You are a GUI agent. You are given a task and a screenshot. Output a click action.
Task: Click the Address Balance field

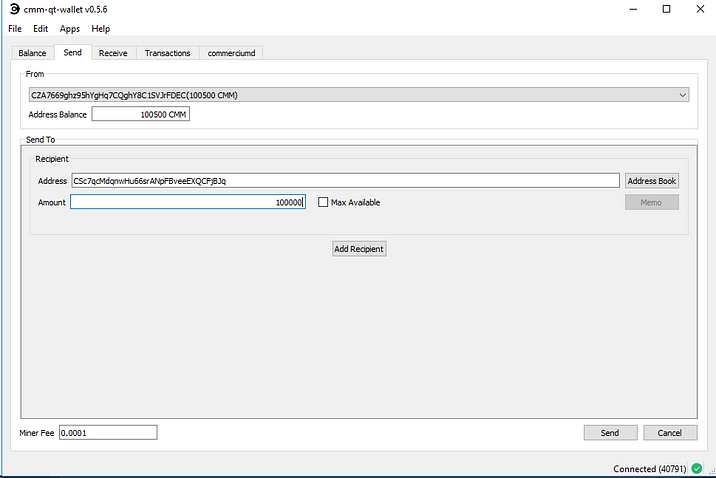(x=141, y=114)
